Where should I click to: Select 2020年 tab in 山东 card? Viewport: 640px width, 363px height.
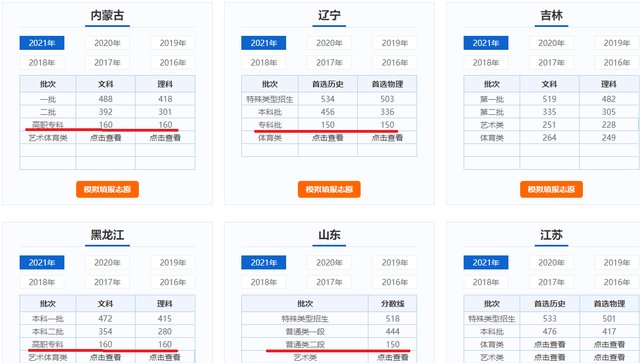[x=329, y=263]
